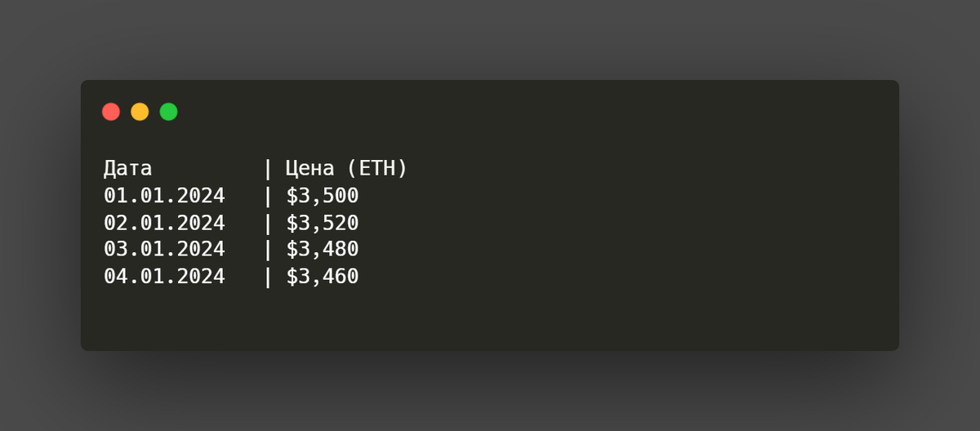This screenshot has width=980, height=431.
Task: Select the Дата column header
Action: pyautogui.click(x=128, y=169)
